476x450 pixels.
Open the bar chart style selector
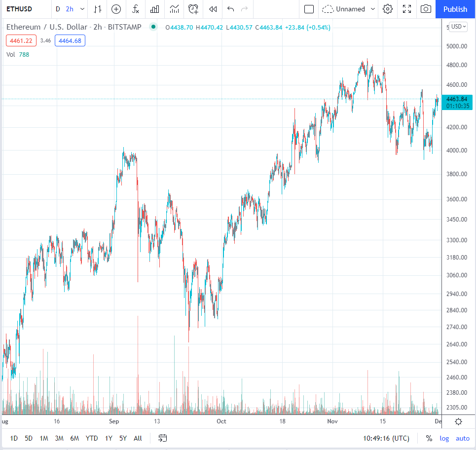98,9
